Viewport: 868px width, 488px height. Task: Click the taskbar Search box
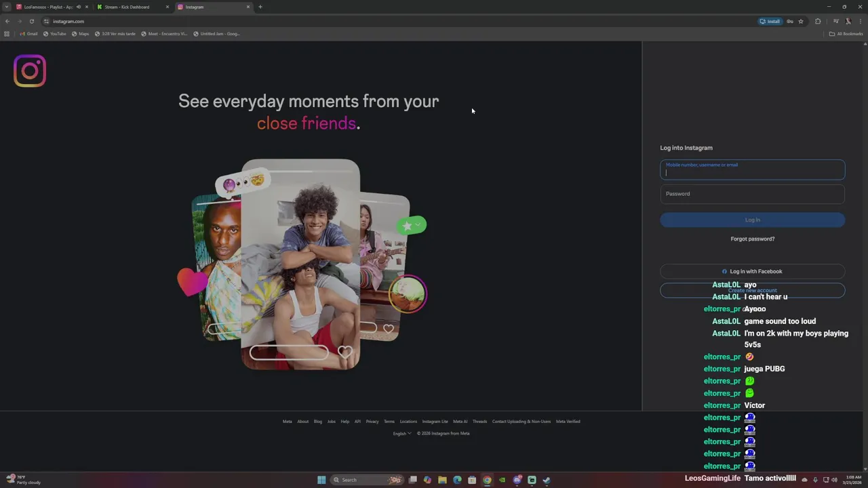click(367, 480)
